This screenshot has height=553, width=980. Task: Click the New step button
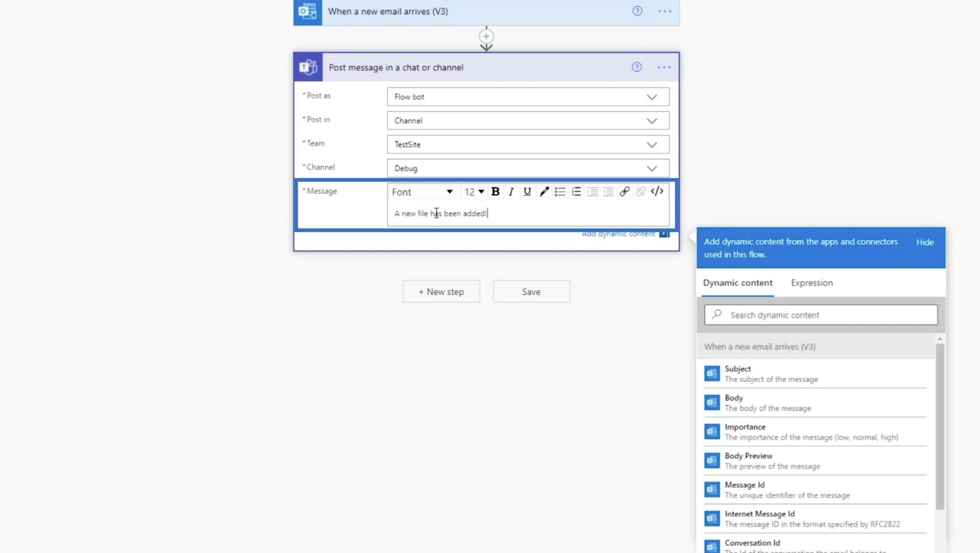[x=441, y=292]
